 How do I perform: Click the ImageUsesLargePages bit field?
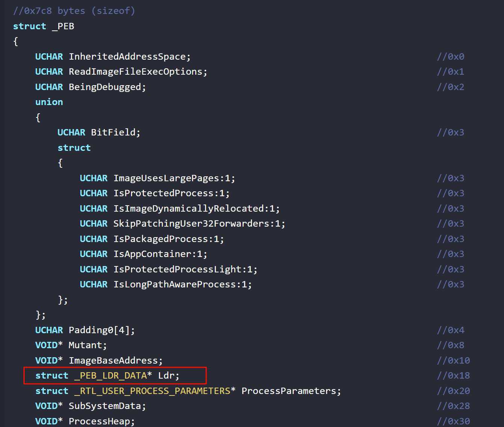[166, 178]
